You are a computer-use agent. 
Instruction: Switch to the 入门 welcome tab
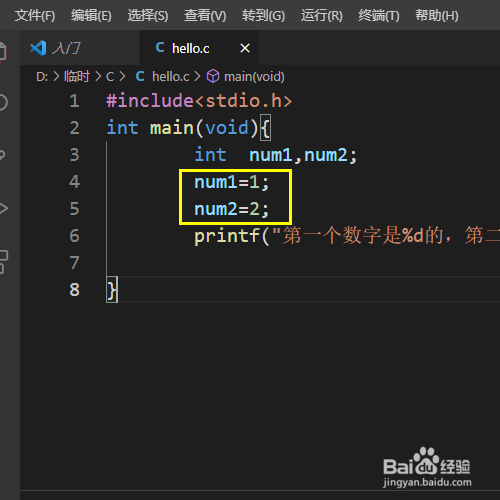[x=80, y=48]
